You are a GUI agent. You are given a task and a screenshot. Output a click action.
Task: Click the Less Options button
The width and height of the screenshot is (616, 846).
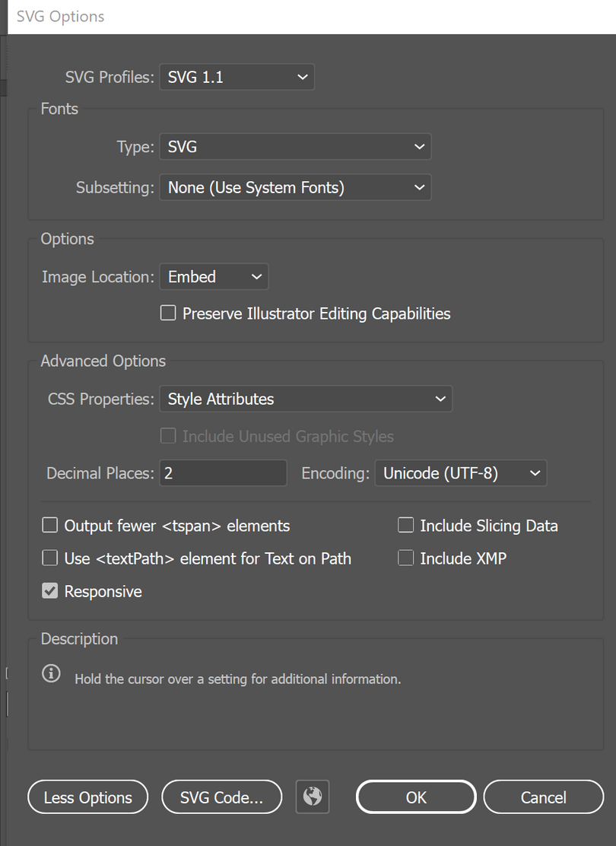[87, 797]
